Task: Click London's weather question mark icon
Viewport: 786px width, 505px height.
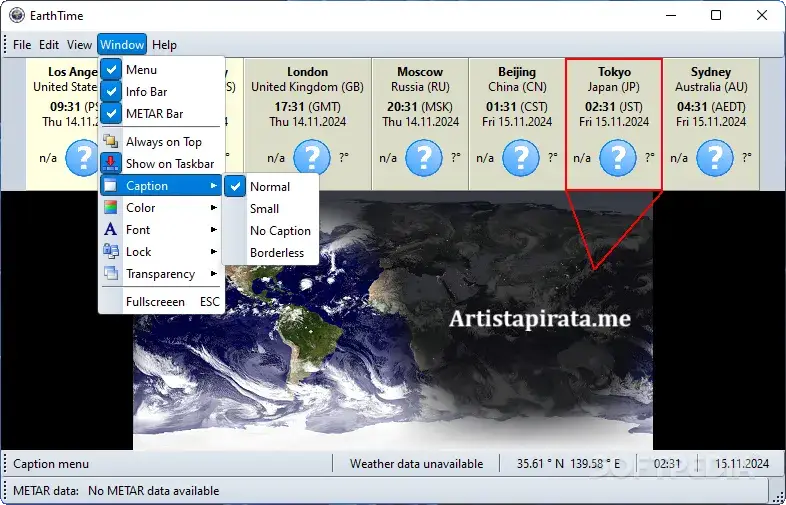Action: point(312,158)
